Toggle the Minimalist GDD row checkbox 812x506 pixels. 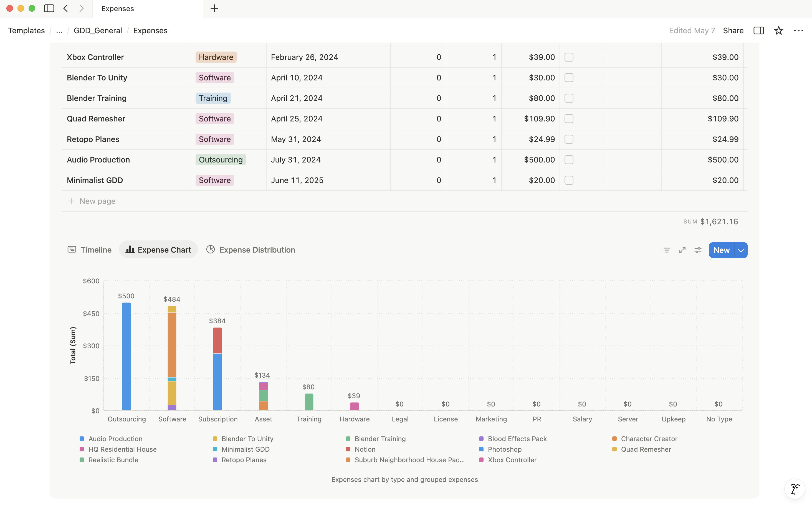[569, 180]
